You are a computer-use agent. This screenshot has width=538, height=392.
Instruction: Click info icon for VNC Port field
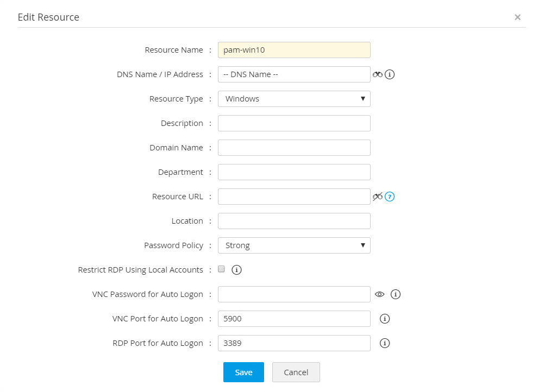click(385, 319)
